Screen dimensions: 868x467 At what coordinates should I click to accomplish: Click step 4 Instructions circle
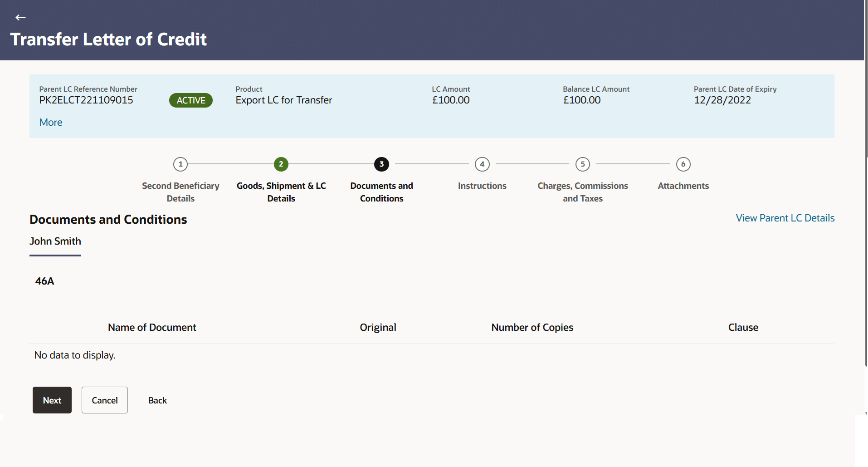(x=482, y=164)
